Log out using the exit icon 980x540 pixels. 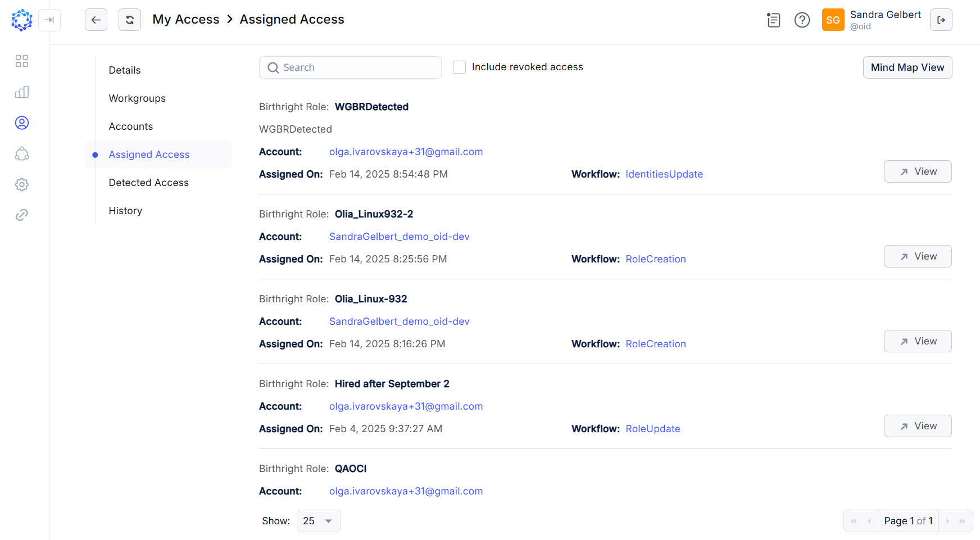[941, 20]
